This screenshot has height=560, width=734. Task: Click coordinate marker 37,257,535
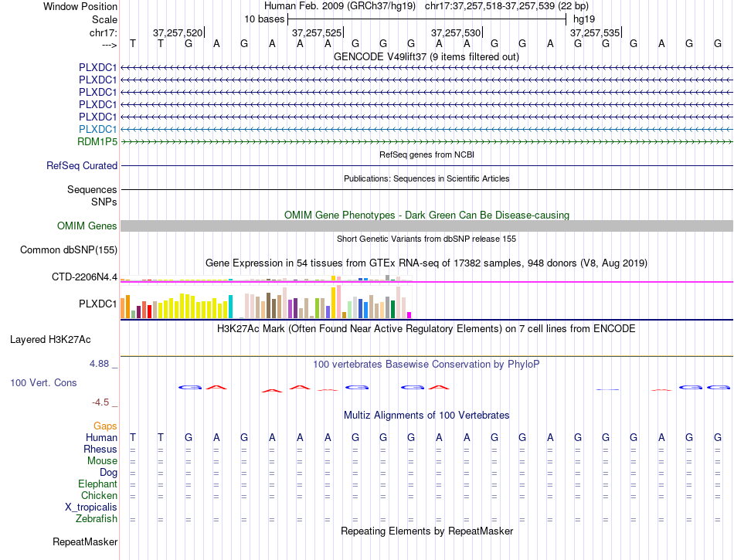point(595,32)
